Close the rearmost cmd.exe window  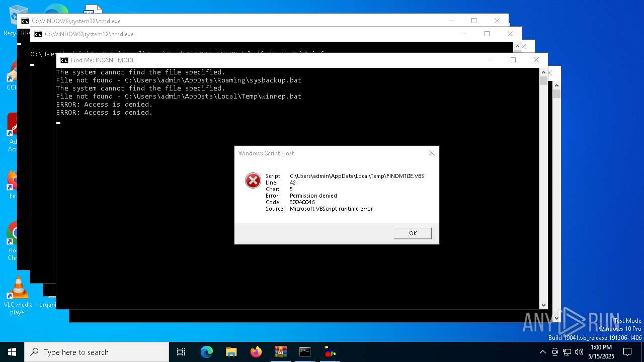pyautogui.click(x=497, y=21)
